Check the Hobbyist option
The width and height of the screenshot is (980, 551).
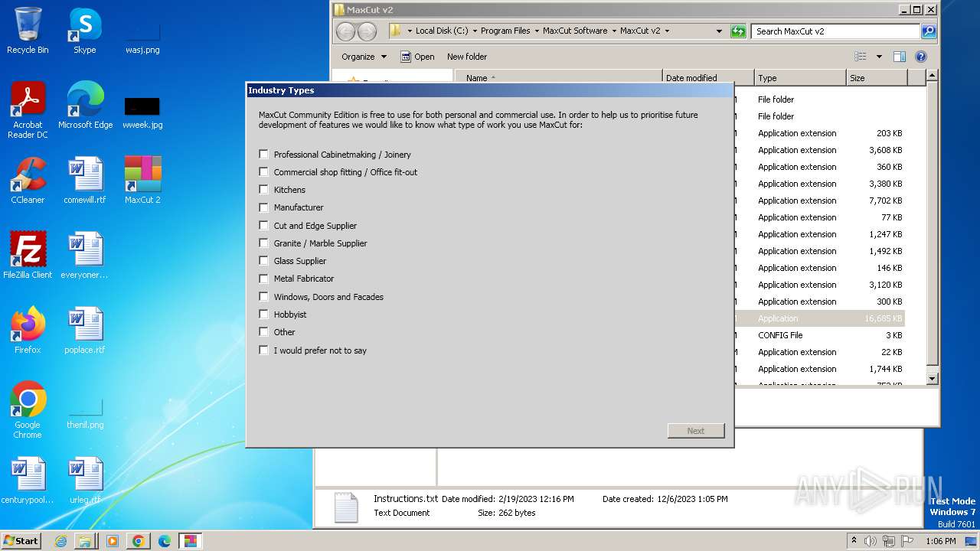coord(263,314)
